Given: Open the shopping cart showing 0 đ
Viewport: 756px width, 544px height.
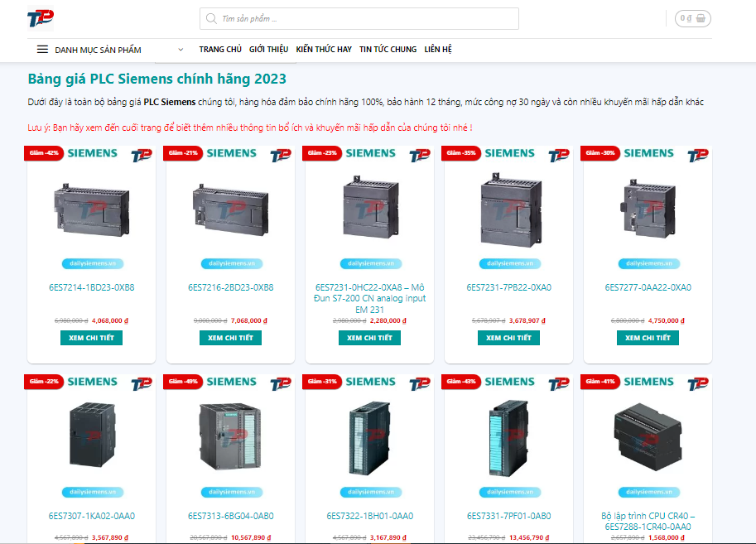Looking at the screenshot, I should point(692,18).
